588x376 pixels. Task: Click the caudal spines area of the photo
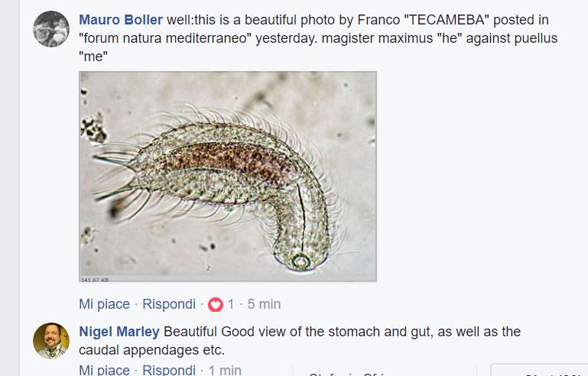(x=115, y=173)
